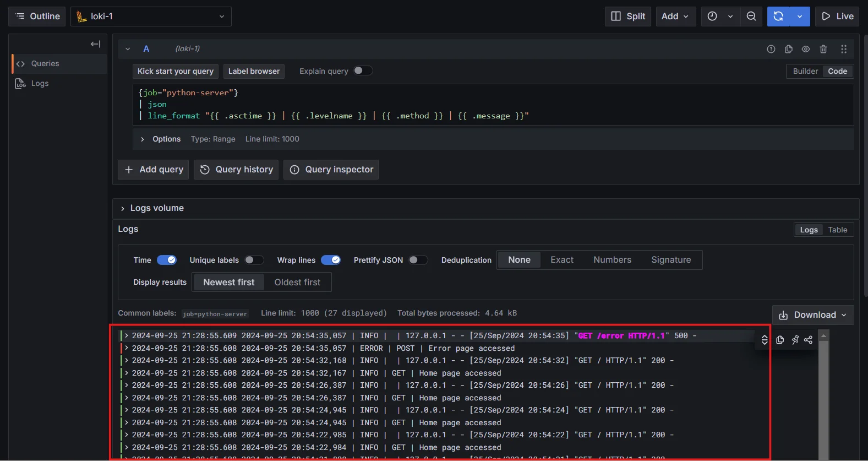
Task: Click the Split panel icon
Action: click(616, 17)
